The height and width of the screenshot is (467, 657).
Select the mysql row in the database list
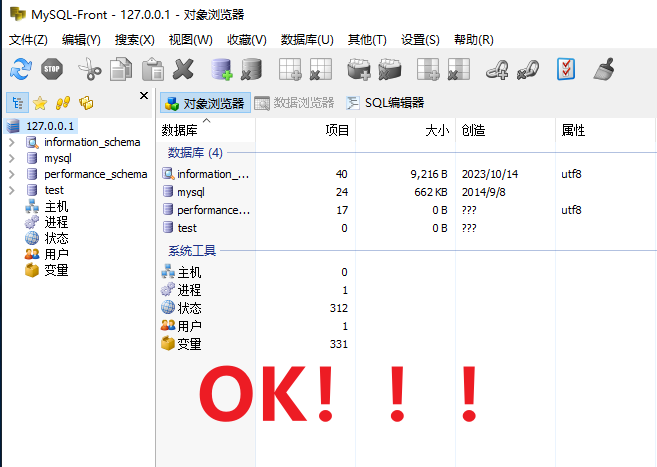(x=184, y=192)
